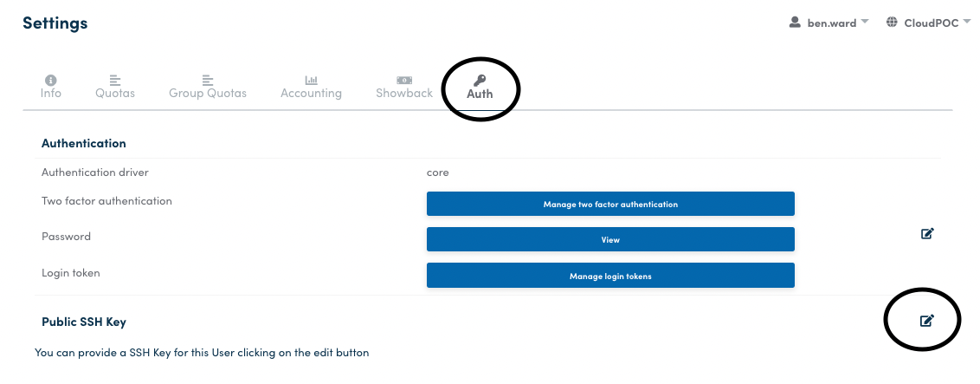Click the globe icon beside CloudPOC

[892, 23]
